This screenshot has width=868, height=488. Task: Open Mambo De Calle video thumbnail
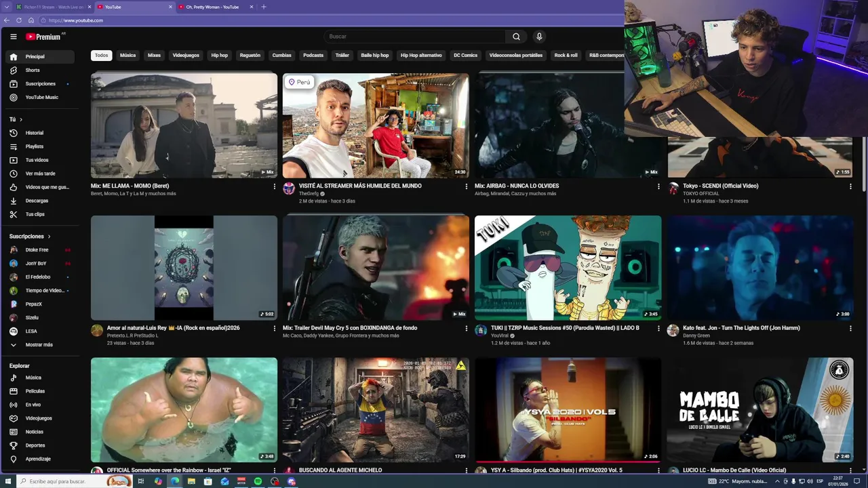click(x=760, y=410)
